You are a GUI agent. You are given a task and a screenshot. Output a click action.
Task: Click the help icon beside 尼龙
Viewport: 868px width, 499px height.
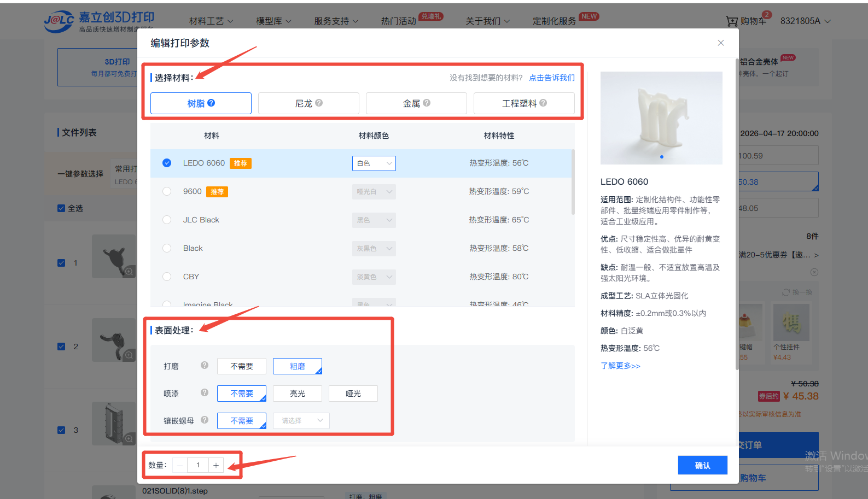319,103
